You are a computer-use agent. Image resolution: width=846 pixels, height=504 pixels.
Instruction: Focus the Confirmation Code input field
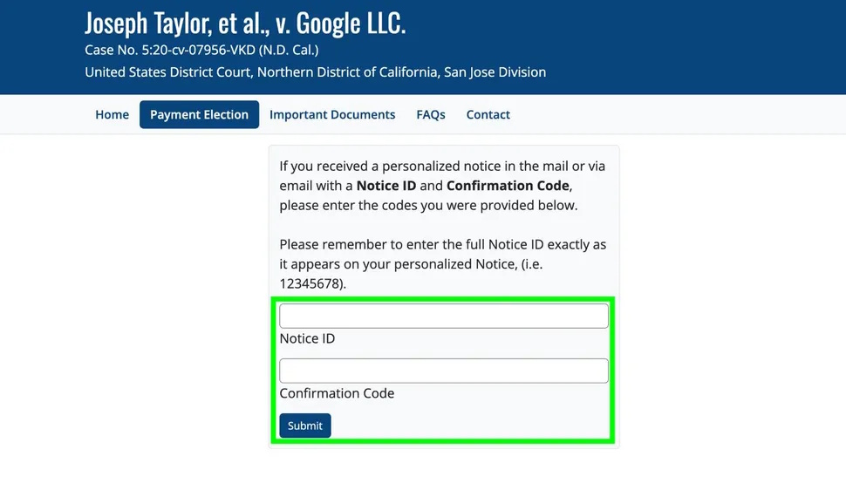coord(444,371)
